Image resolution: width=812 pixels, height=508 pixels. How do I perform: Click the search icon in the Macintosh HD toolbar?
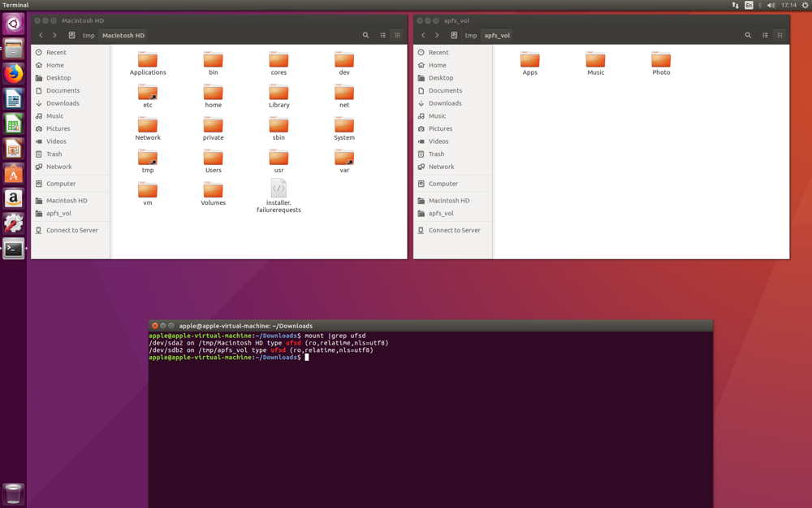pyautogui.click(x=365, y=35)
